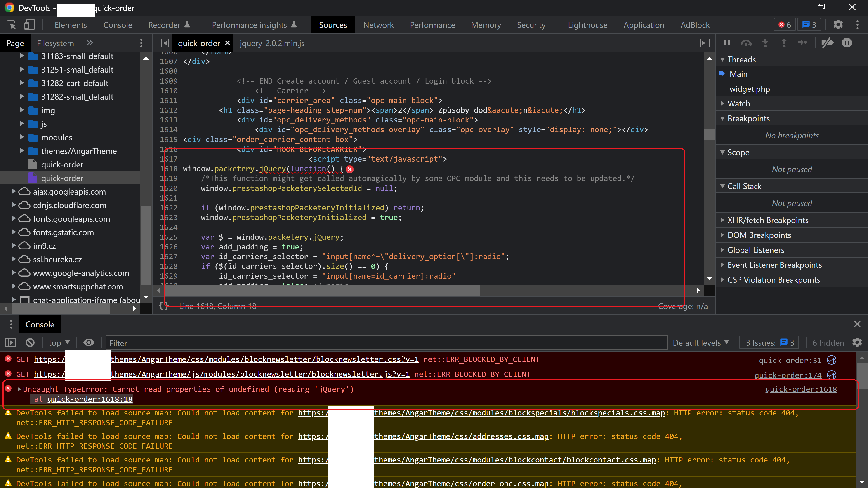Click the clear console icon
This screenshot has width=868, height=488.
pos(30,343)
